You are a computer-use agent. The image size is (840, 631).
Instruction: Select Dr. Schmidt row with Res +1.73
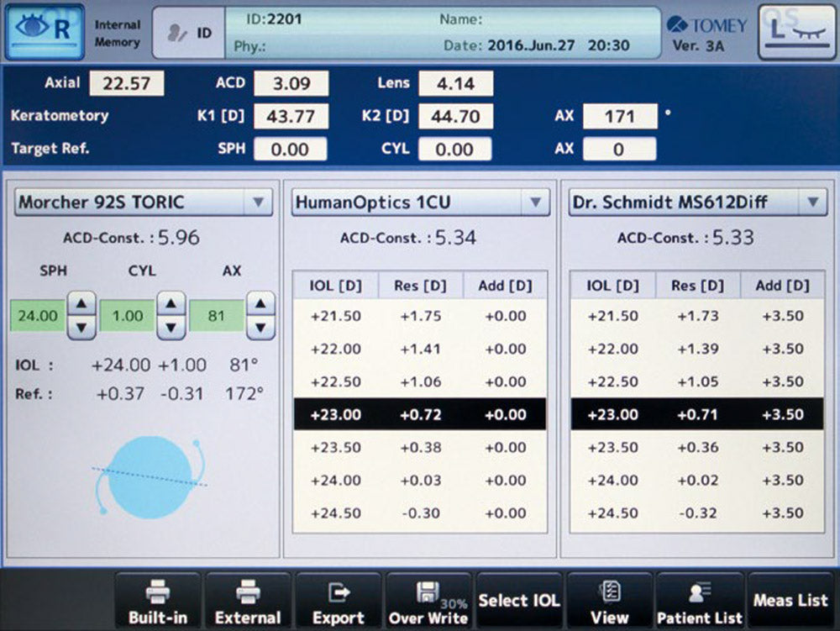click(x=697, y=316)
